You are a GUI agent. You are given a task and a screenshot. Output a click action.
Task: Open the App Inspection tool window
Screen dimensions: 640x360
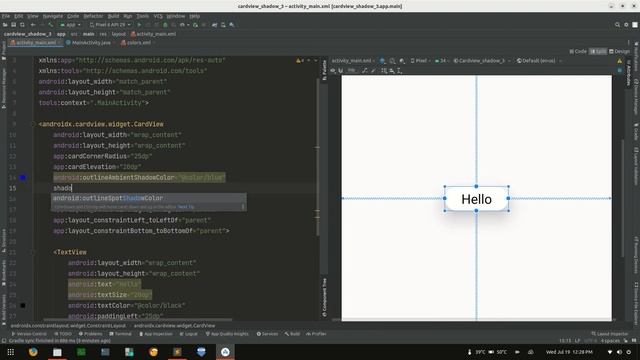pos(156,334)
